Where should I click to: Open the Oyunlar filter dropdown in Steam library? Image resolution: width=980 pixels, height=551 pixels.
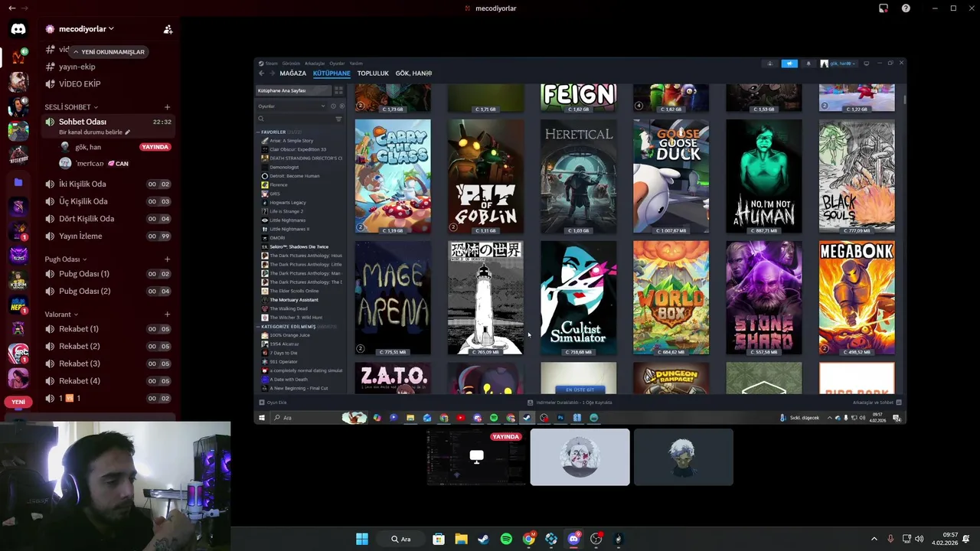tap(291, 106)
